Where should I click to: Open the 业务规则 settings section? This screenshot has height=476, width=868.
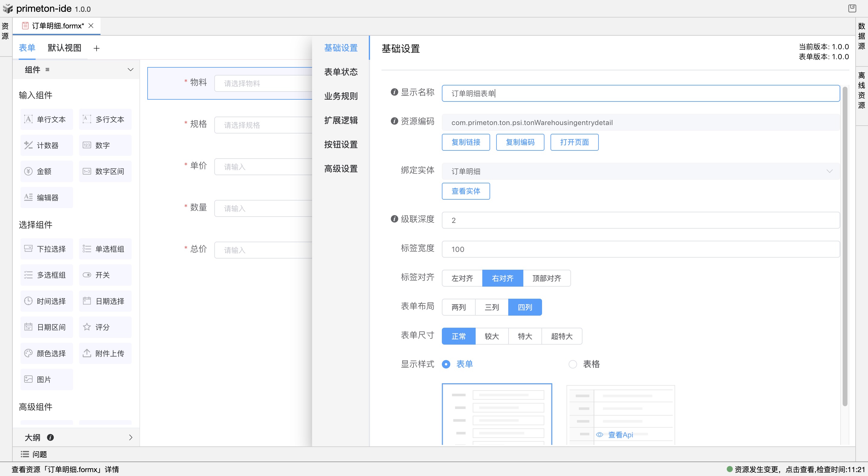(x=341, y=96)
